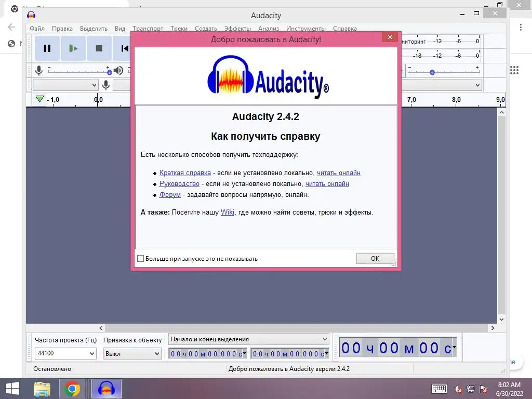Open the Транспорт menu
This screenshot has height=399, width=532.
[x=148, y=29]
